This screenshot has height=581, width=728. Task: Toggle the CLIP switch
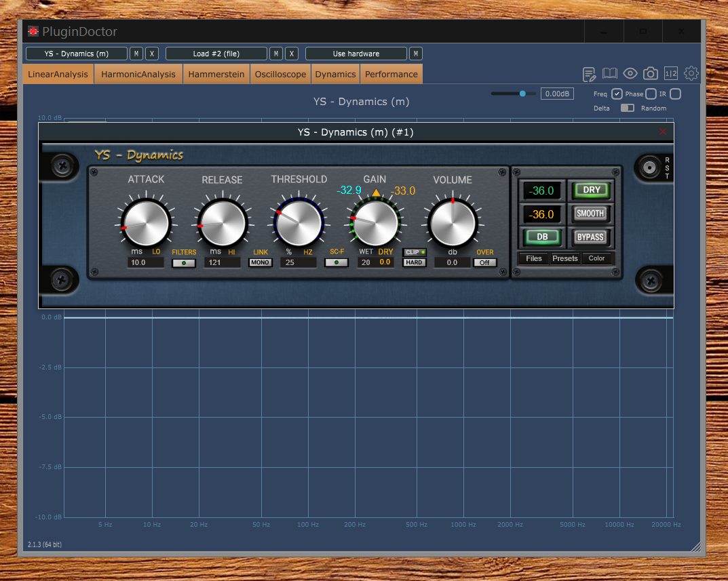(x=414, y=252)
